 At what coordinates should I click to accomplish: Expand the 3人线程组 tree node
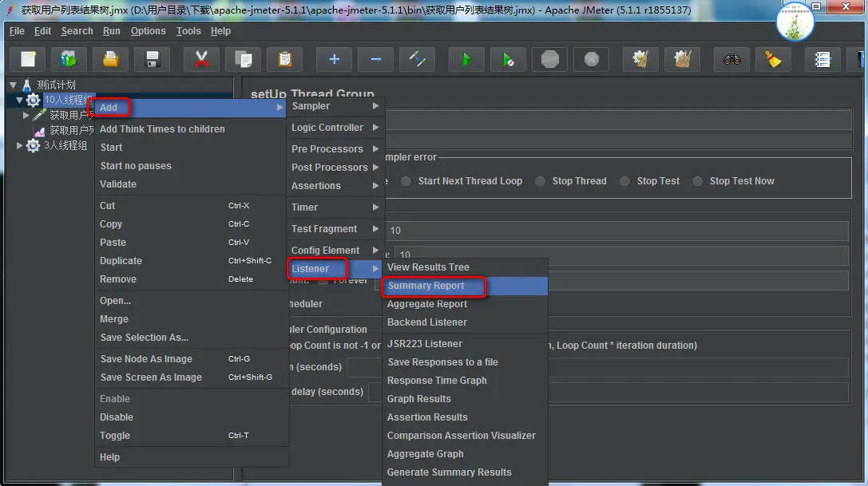tap(19, 145)
